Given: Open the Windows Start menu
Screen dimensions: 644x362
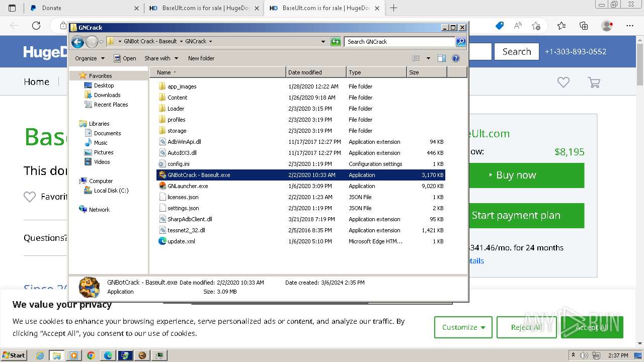Looking at the screenshot, I should point(14,355).
